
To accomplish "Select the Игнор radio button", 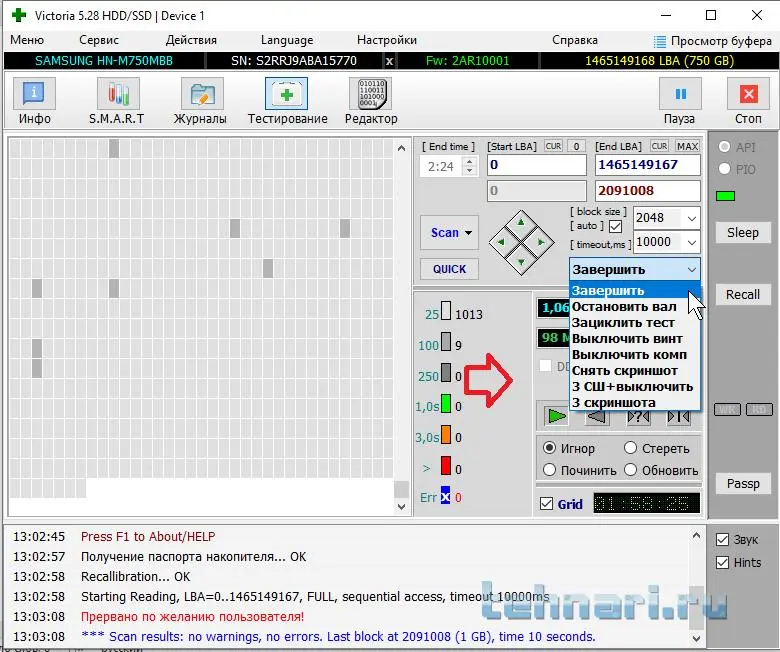I will (x=549, y=448).
